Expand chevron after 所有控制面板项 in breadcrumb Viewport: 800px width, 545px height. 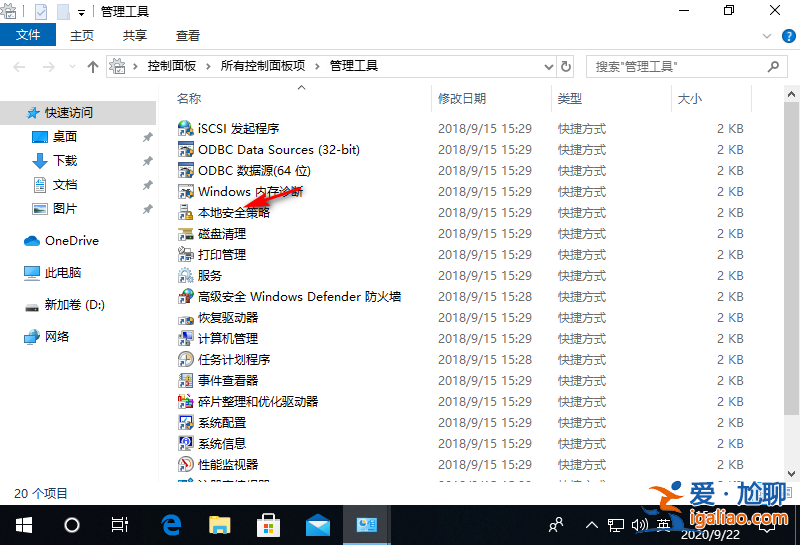click(317, 66)
